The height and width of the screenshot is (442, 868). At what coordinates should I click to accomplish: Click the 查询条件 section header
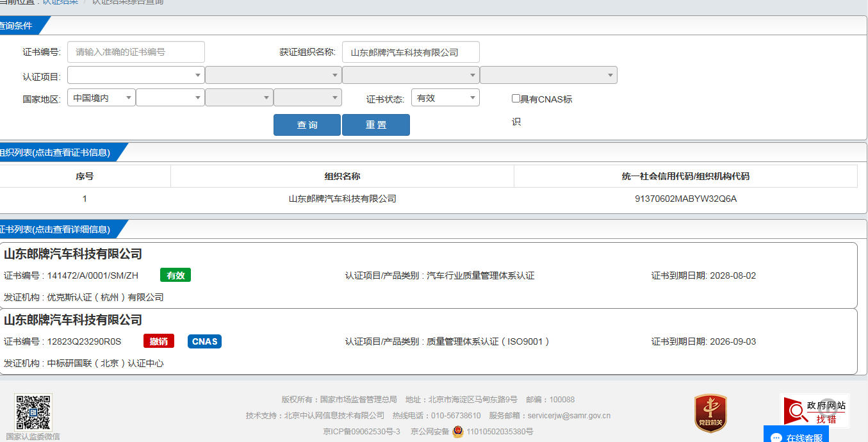16,26
